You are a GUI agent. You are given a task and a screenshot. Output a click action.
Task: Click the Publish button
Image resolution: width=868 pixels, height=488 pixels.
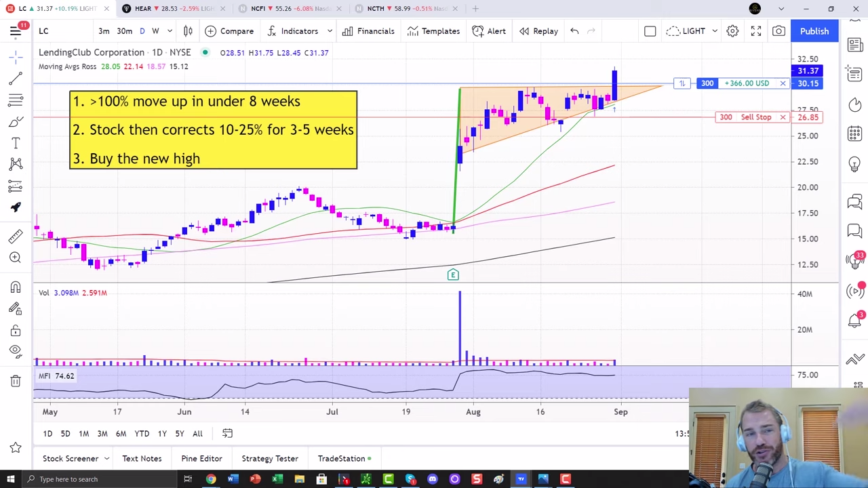pos(814,30)
